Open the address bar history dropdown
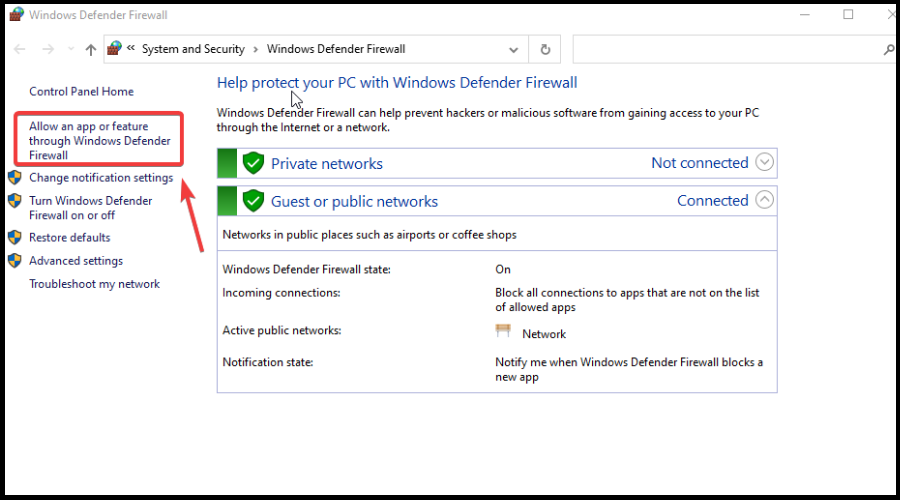Viewport: 900px width, 500px height. tap(514, 50)
